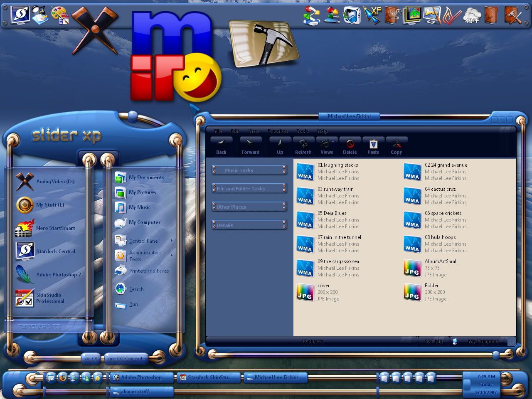Launch Stardock Central from start menu
Viewport: 532px width, 399px height.
(46, 251)
